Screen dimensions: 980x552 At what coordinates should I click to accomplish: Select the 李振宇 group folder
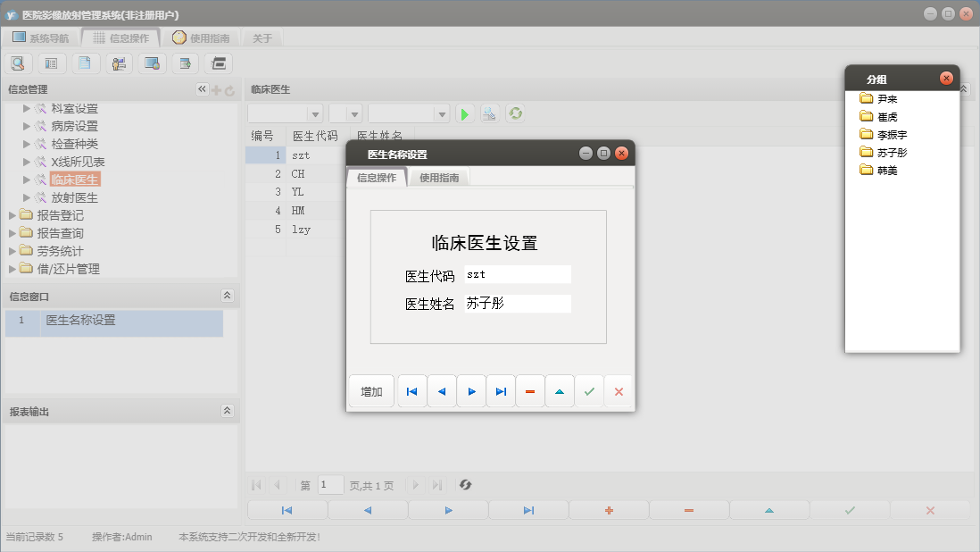(892, 135)
